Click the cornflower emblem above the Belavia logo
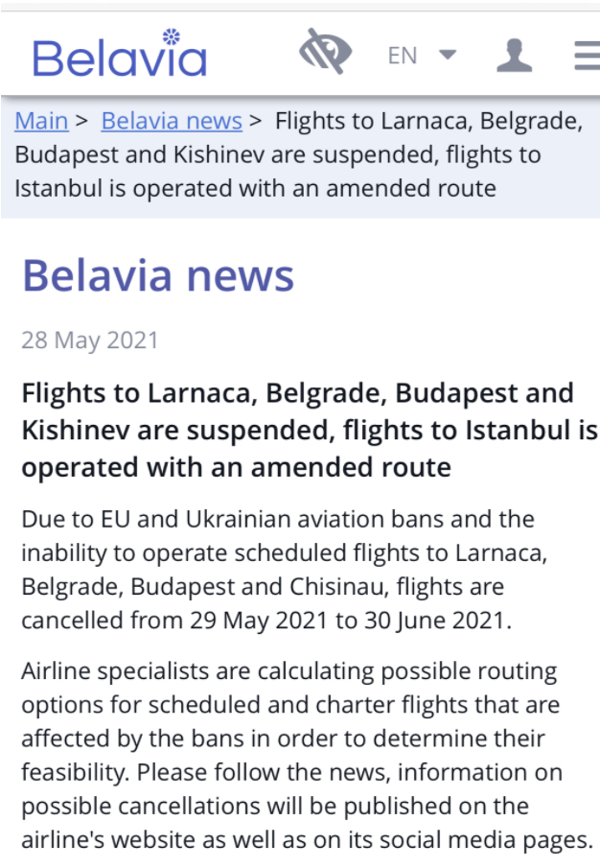The image size is (600, 868). coord(171,37)
